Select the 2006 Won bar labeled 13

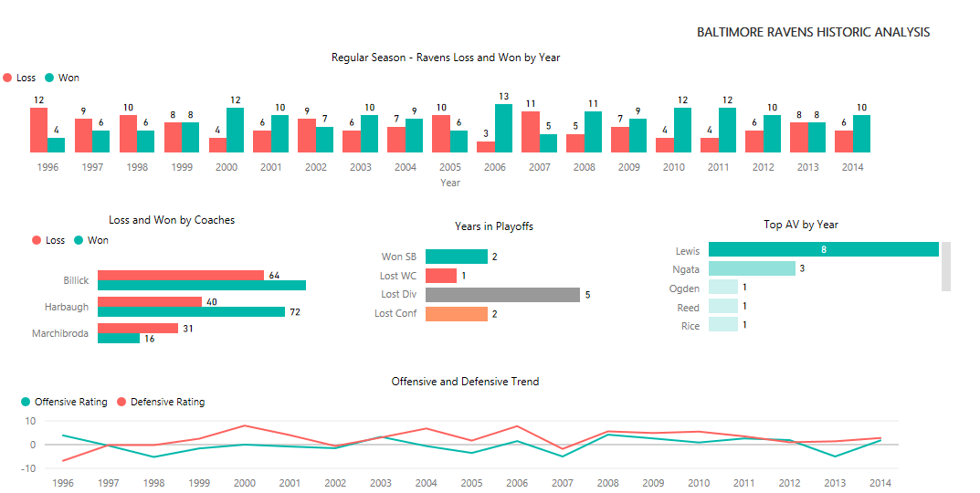click(x=504, y=128)
